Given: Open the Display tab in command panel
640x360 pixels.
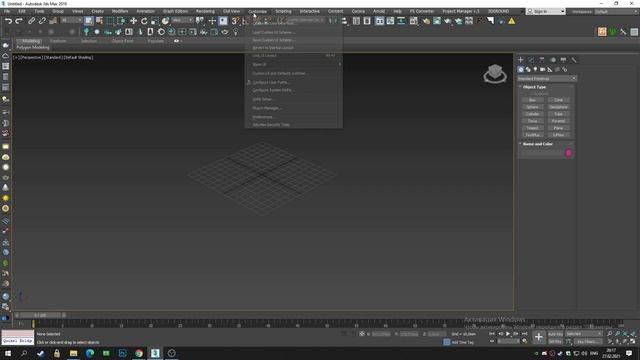Looking at the screenshot, I should 563,60.
